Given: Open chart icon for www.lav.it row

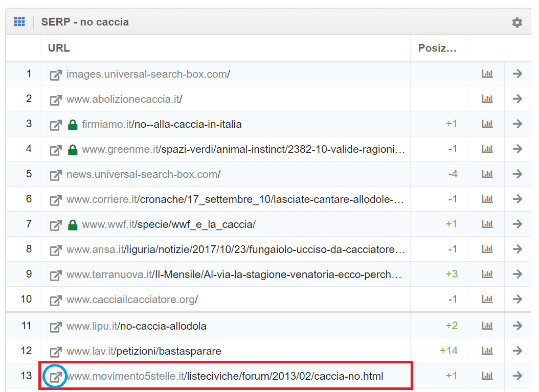Looking at the screenshot, I should pos(487,351).
